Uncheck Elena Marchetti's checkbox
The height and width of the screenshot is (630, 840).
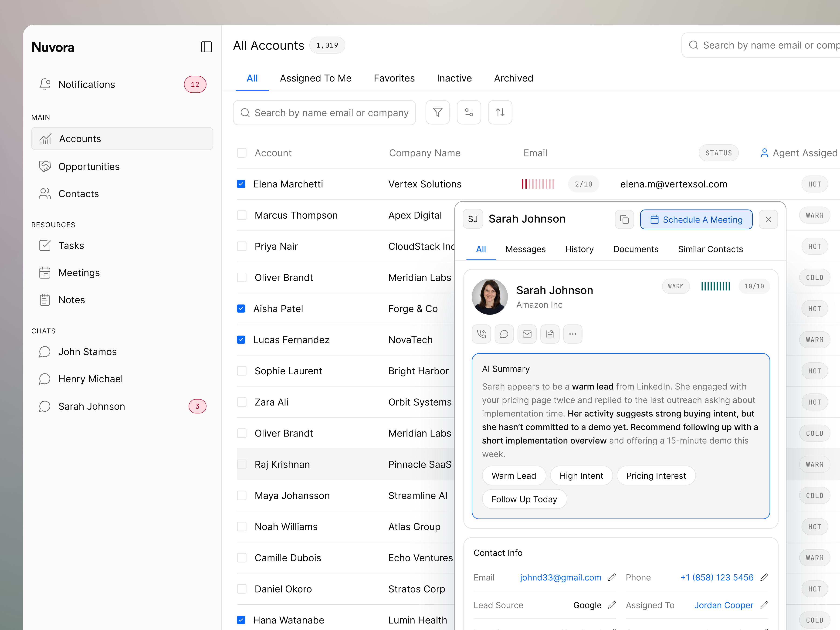click(x=241, y=184)
